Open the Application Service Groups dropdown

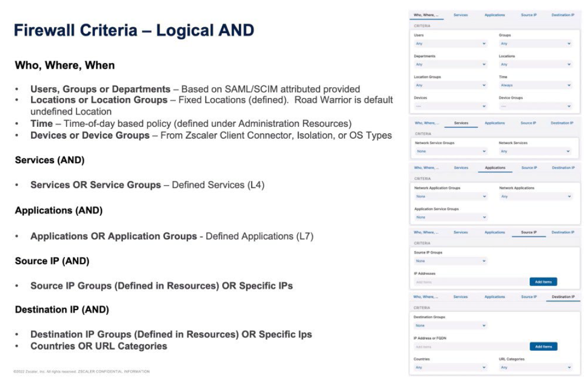450,217
